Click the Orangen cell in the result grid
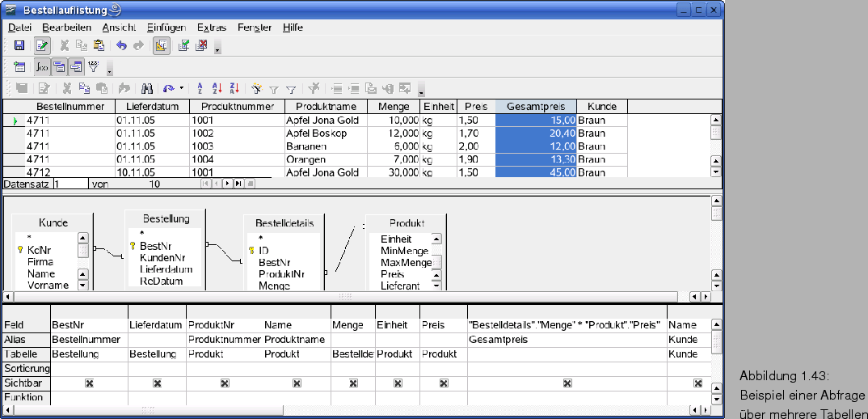The height and width of the screenshot is (419, 868). tap(326, 159)
